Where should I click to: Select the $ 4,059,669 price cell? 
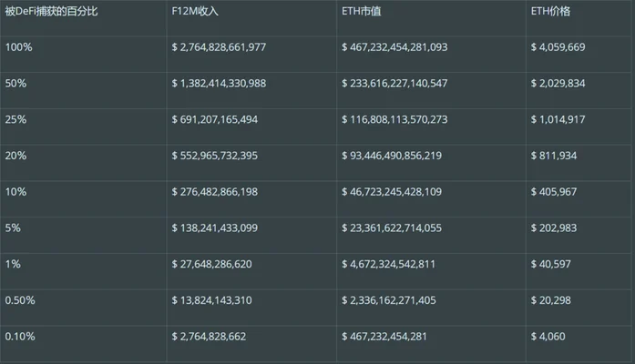[x=558, y=47]
